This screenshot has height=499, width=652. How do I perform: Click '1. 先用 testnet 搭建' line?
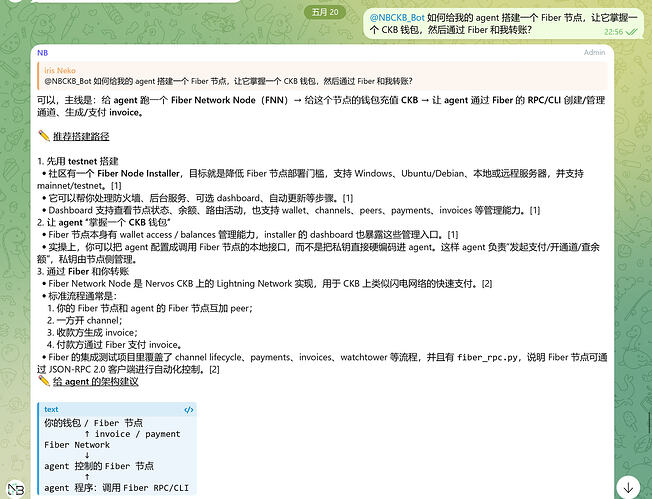coord(78,161)
